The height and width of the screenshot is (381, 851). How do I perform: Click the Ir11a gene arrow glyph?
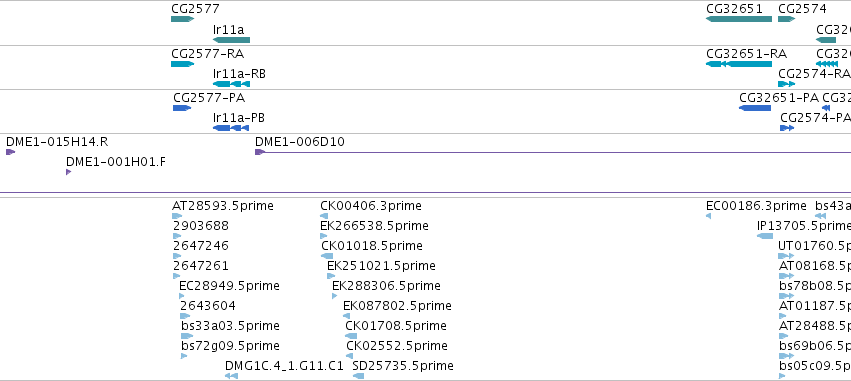tap(231, 40)
